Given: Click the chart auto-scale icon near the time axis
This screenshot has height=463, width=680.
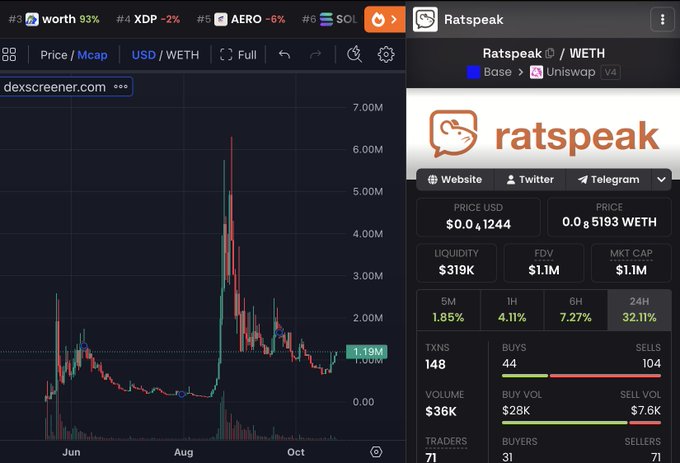Looking at the screenshot, I should coord(376,452).
